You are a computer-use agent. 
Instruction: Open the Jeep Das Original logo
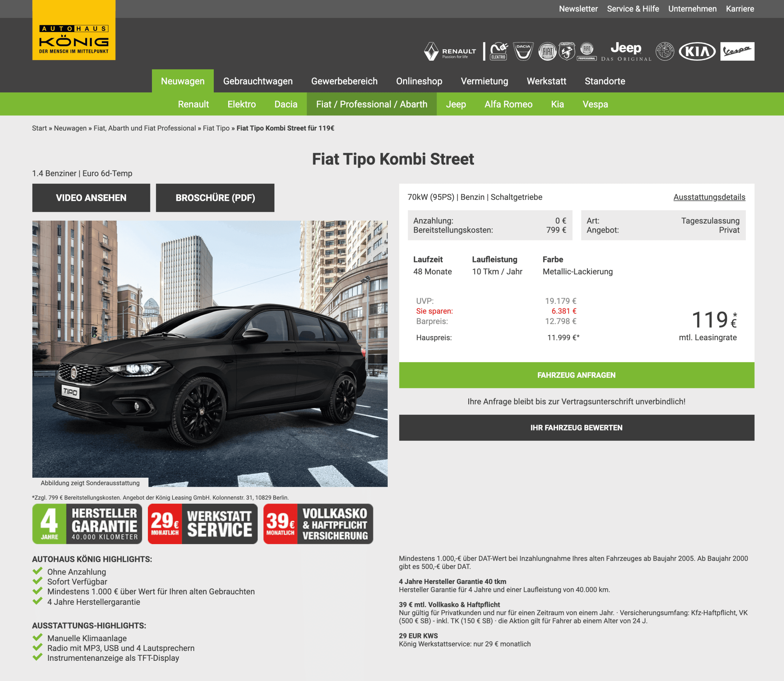[x=626, y=51]
